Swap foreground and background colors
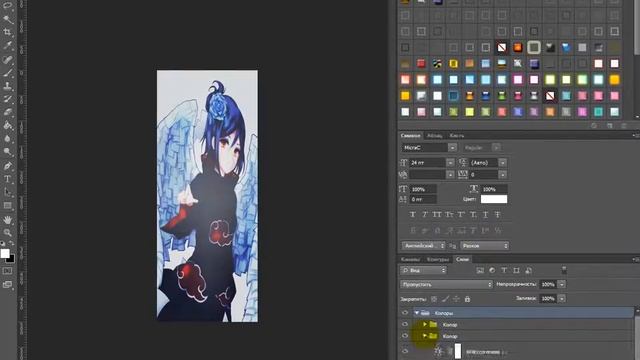 pyautogui.click(x=12, y=244)
